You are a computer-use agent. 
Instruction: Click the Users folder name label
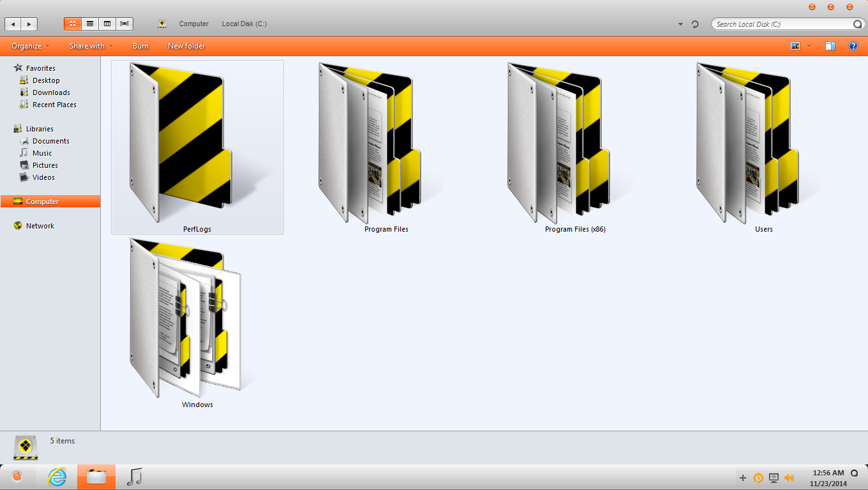pos(764,229)
